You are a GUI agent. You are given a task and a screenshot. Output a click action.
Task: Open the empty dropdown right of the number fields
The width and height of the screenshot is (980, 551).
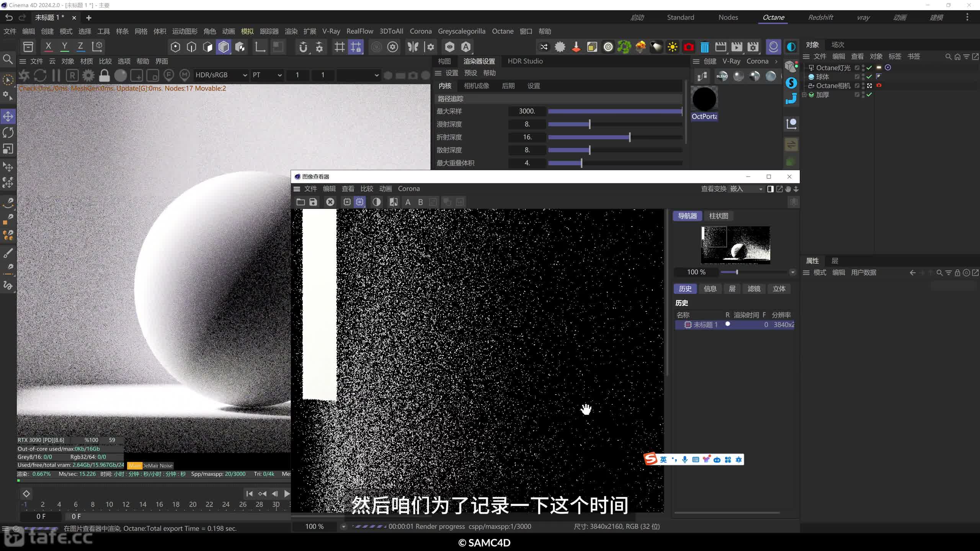(x=358, y=75)
